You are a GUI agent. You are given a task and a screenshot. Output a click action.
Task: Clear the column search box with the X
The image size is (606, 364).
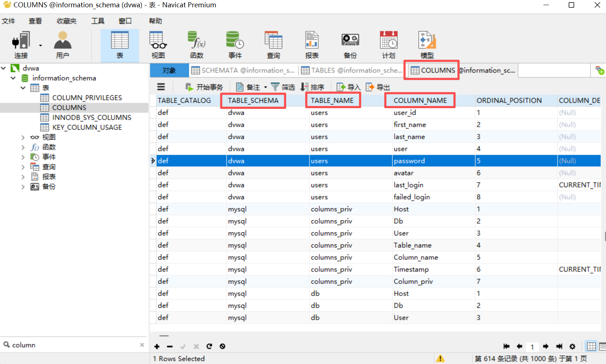142,345
